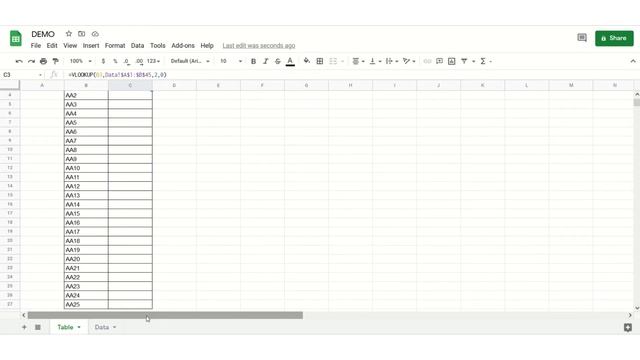Increase decimal places
Viewport: 640px width, 360px height.
(x=140, y=61)
